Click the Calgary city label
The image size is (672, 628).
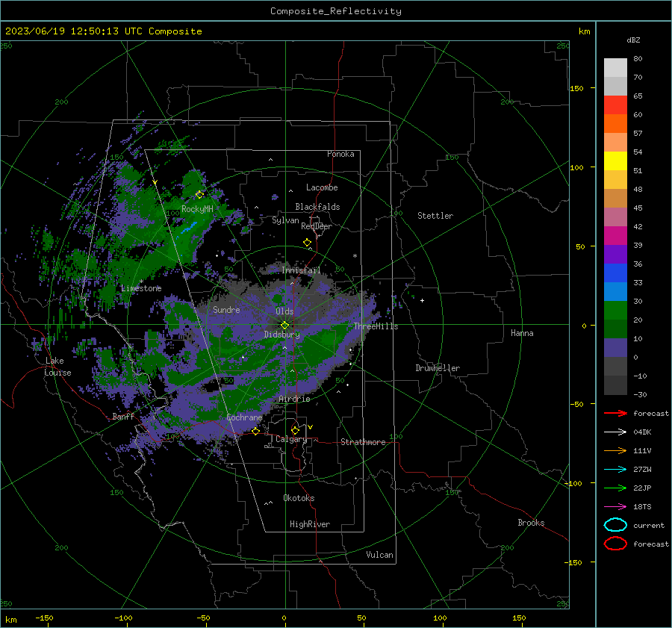tap(291, 439)
